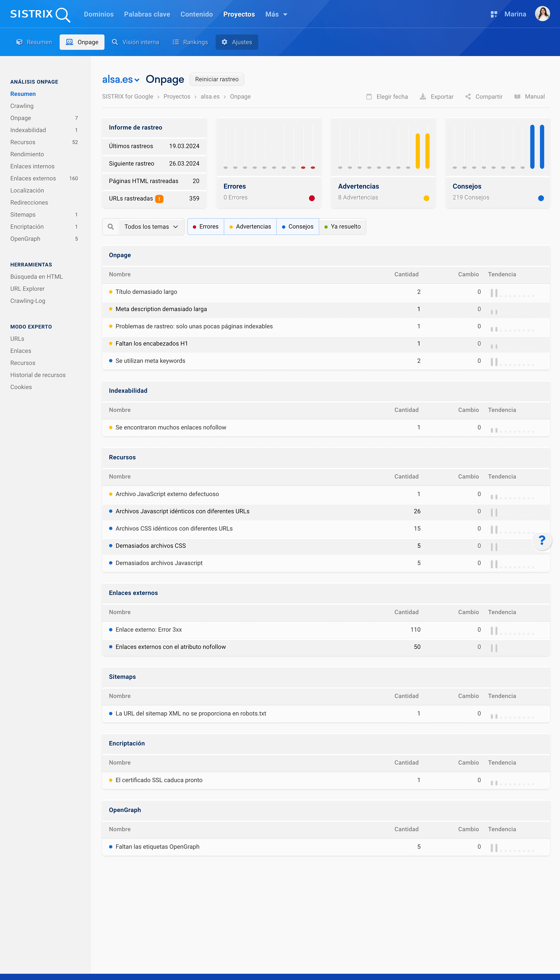Open the Todos los temas dropdown
The image size is (560, 980).
coord(151,227)
